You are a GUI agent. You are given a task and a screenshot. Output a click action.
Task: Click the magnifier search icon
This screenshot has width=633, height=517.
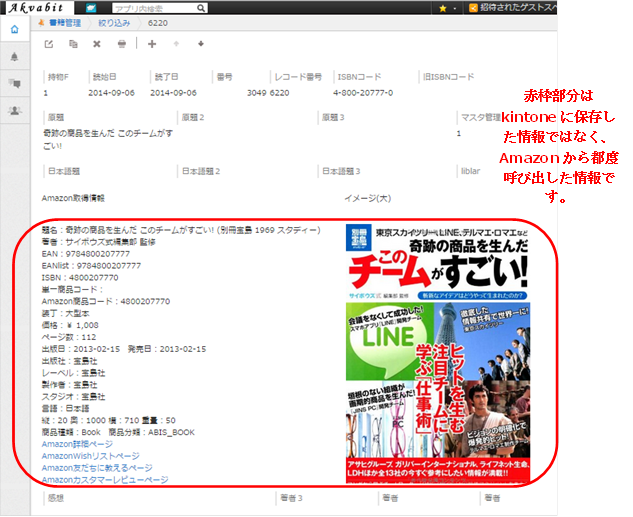coord(201,8)
